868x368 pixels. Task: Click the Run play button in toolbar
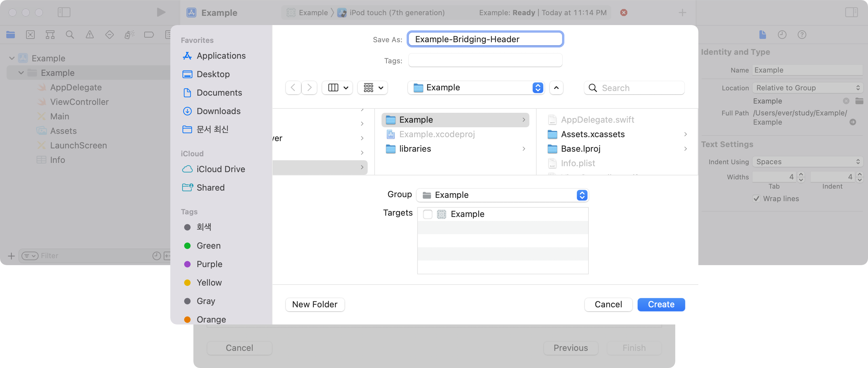[x=161, y=13]
